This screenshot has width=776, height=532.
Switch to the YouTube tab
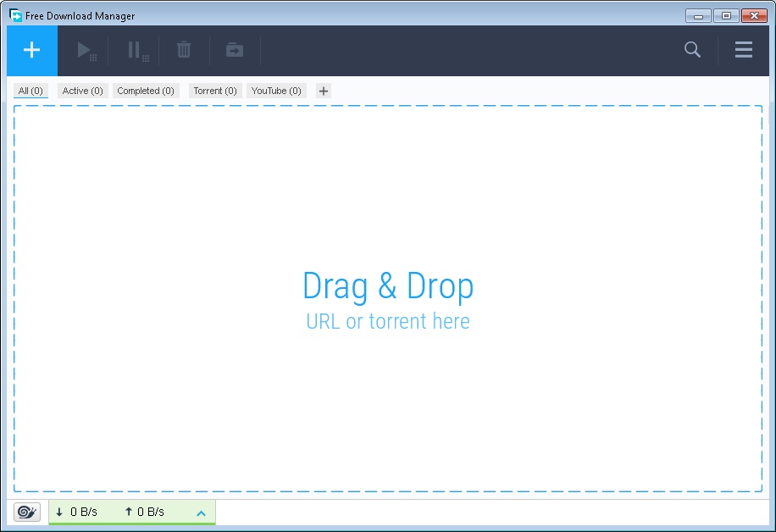tap(276, 91)
